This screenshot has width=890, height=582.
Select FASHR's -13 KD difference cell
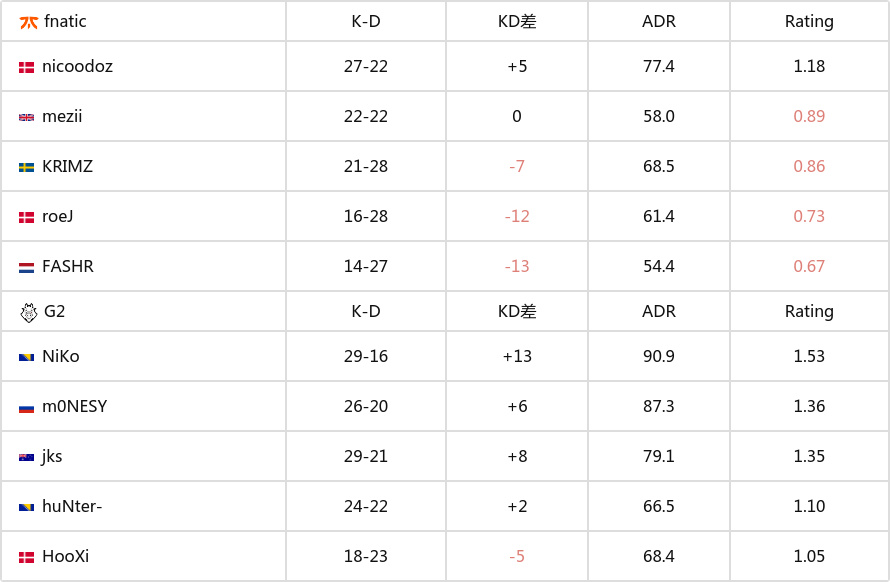click(517, 266)
